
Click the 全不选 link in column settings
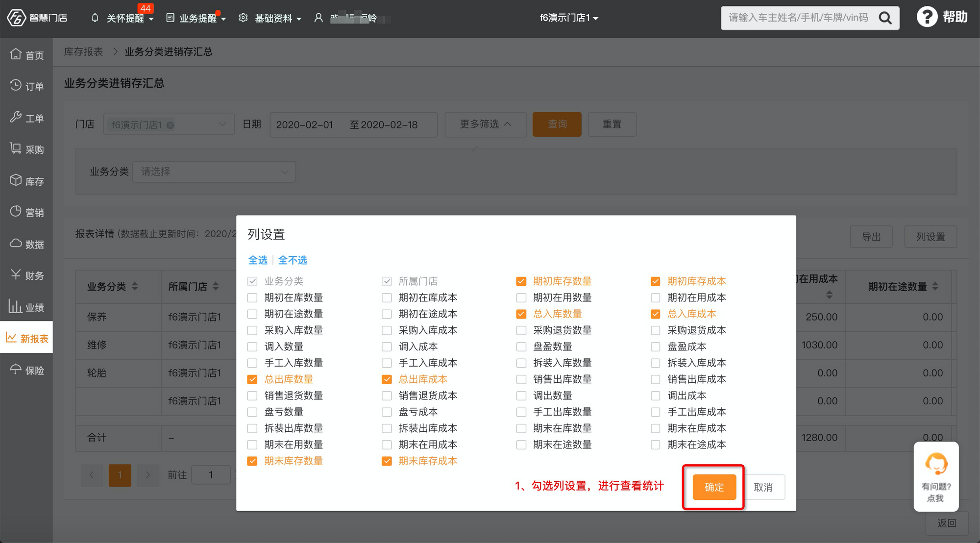tap(293, 260)
